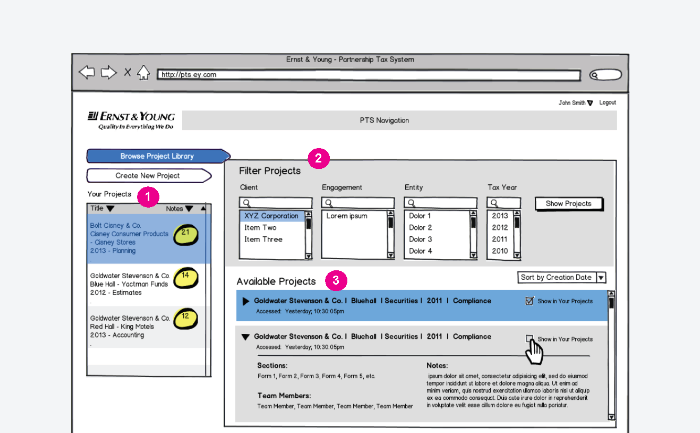The image size is (700, 433).
Task: Uncheck Show in Your Projects, first row
Action: 529,301
